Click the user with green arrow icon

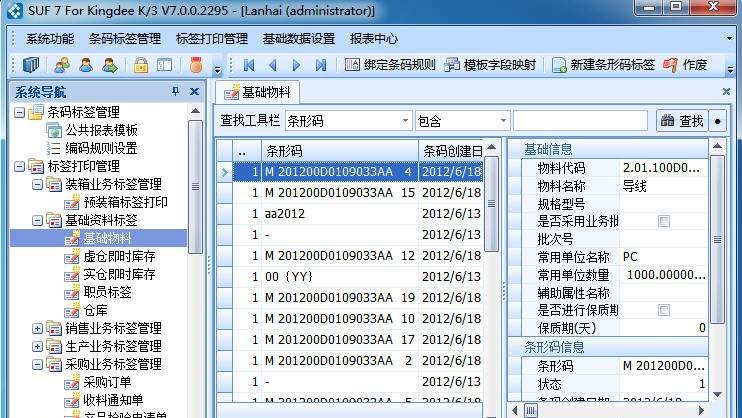110,65
